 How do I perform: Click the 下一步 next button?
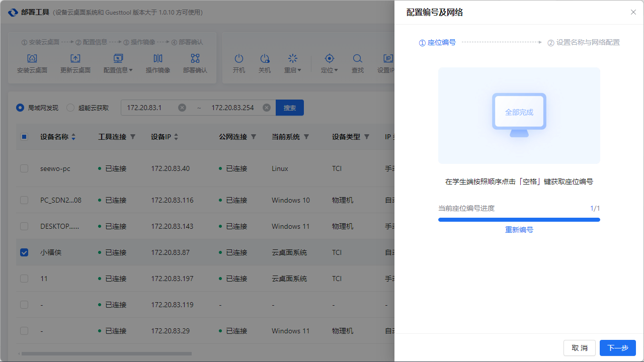(618, 347)
